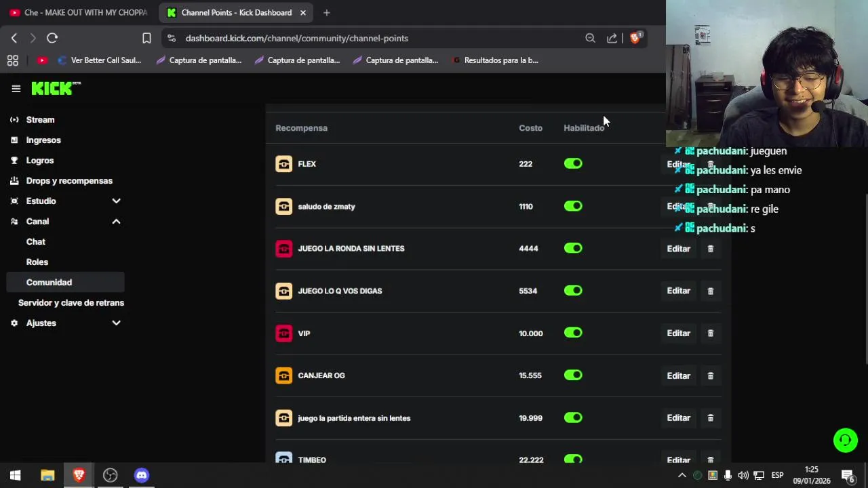Bookmark this page with the bookmark icon
Screen dimensions: 868x488
pyautogui.click(x=146, y=38)
